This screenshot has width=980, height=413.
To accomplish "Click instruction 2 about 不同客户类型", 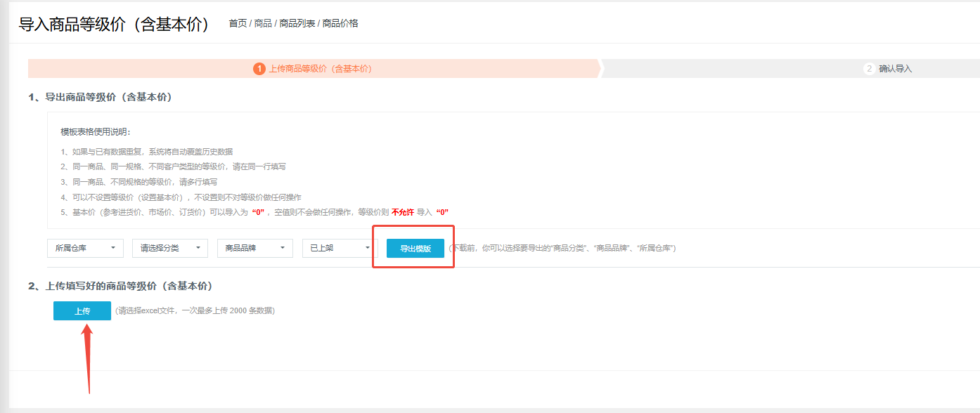I will click(173, 166).
